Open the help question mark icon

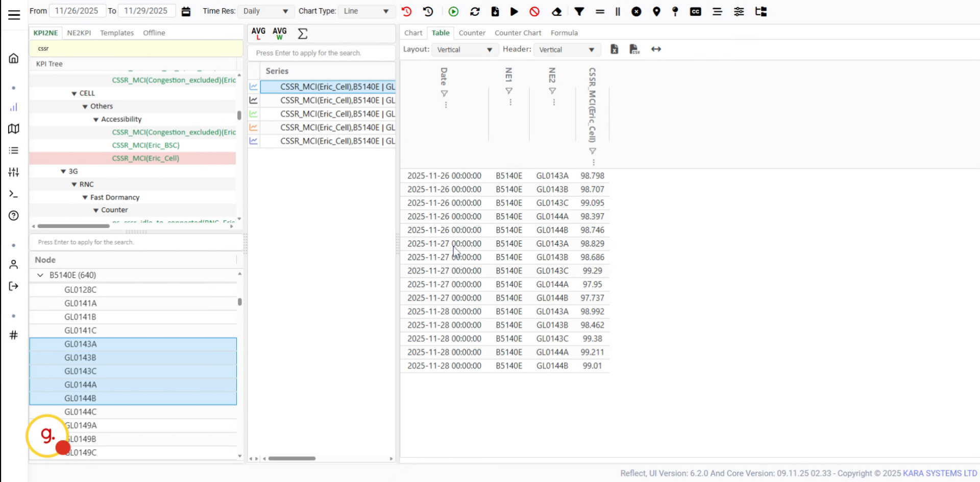[14, 215]
